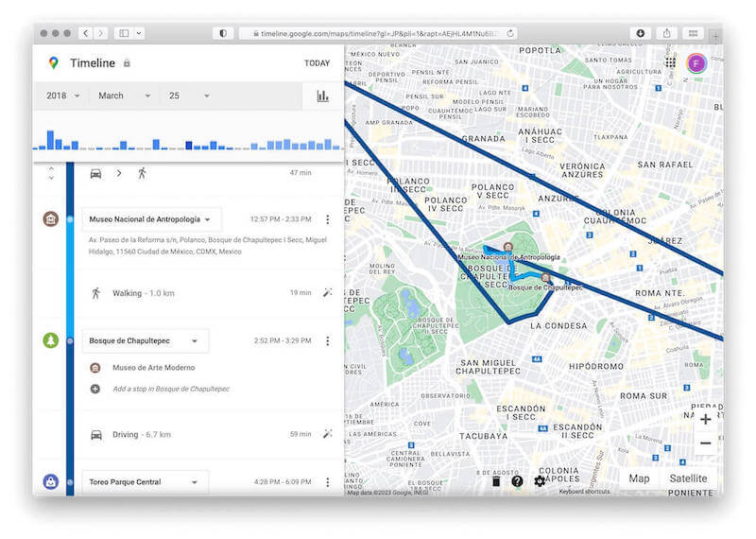Click the green tree icon for Bosque de Chapultepec

(x=51, y=340)
